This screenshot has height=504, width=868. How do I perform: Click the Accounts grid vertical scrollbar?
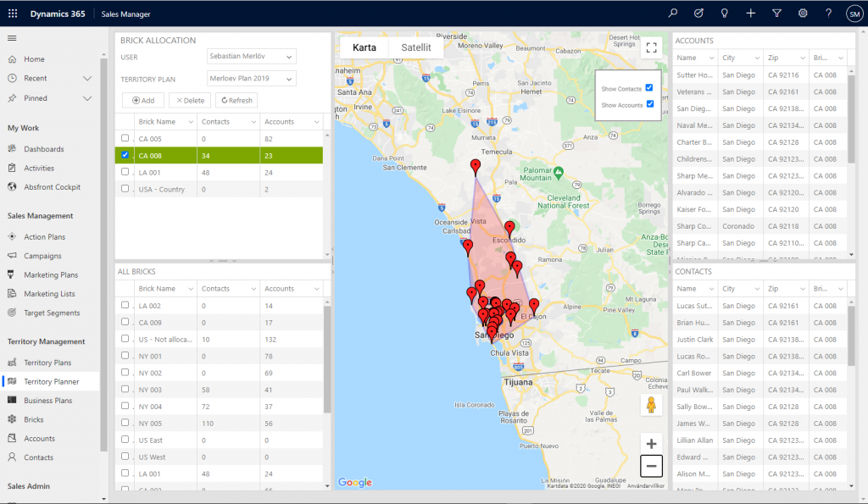[851, 119]
